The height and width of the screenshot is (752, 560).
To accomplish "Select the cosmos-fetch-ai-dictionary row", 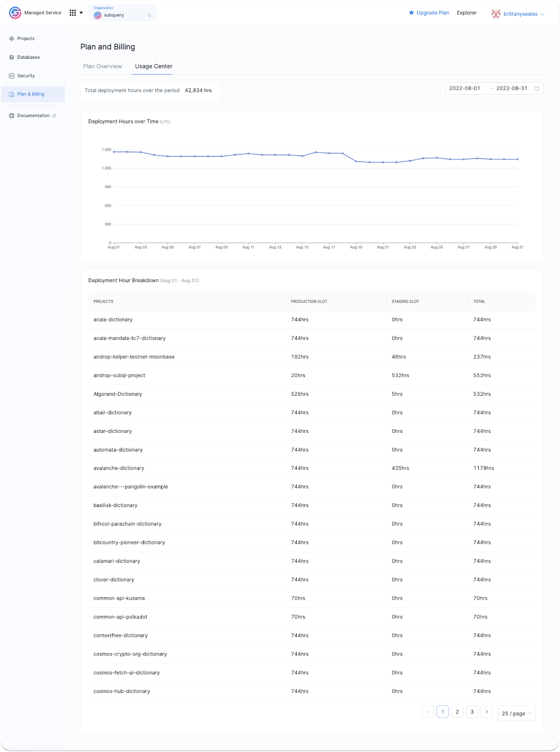I will (312, 673).
